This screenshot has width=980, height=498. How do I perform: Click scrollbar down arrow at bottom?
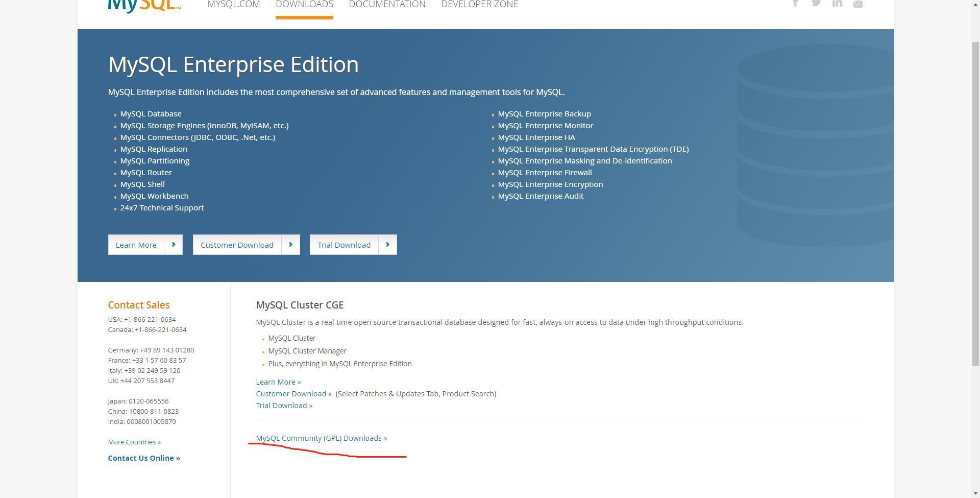(975, 493)
